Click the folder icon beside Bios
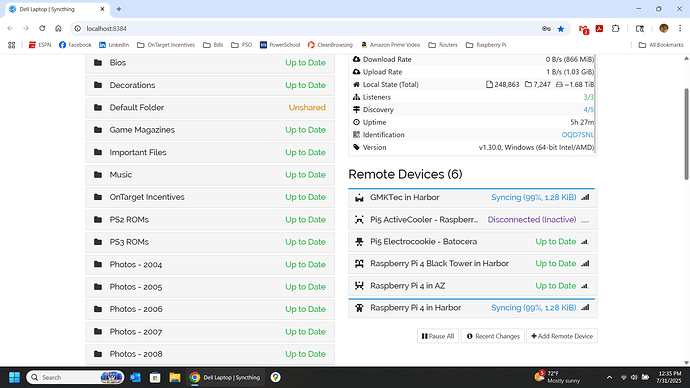The image size is (690, 388). tap(98, 62)
